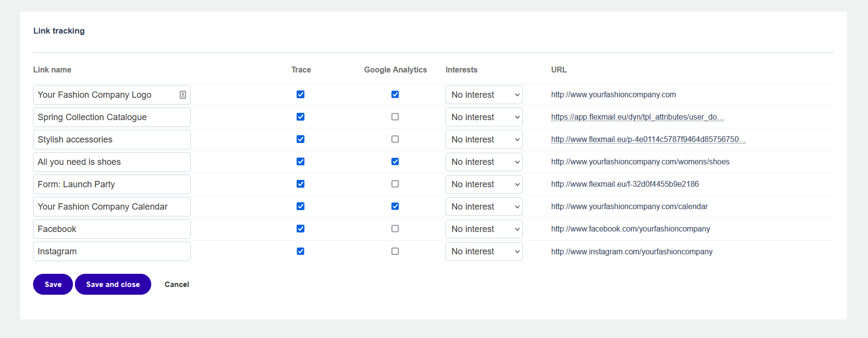Disable Google Analytics for All you need is shoes
868x338 pixels.
395,161
